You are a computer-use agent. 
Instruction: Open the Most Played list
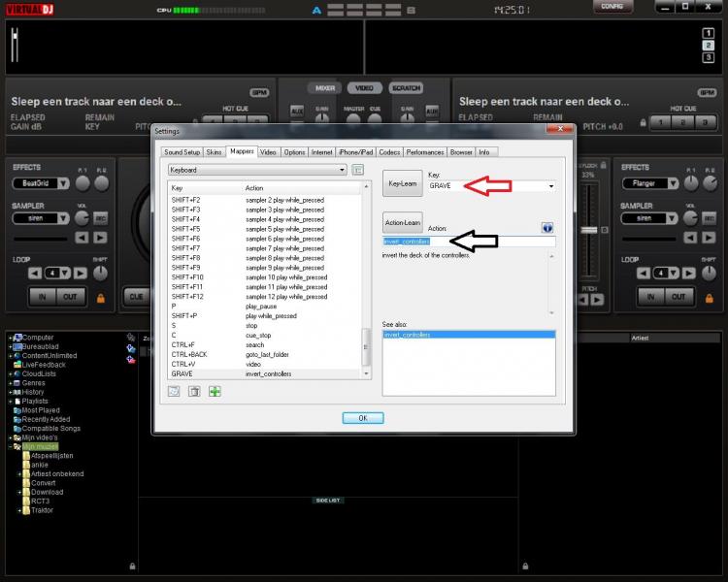tap(41, 410)
